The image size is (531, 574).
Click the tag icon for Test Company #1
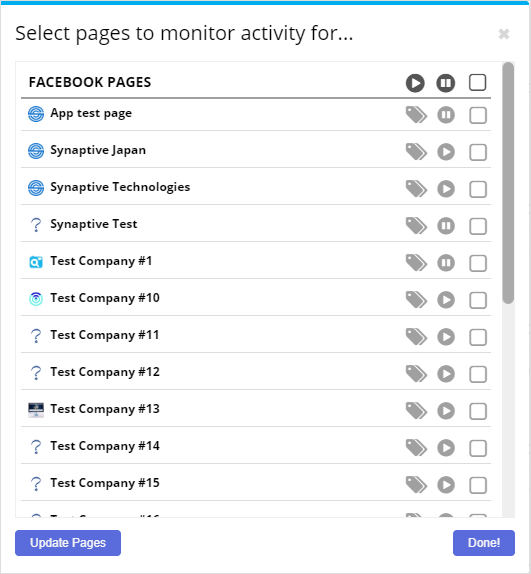tap(416, 263)
